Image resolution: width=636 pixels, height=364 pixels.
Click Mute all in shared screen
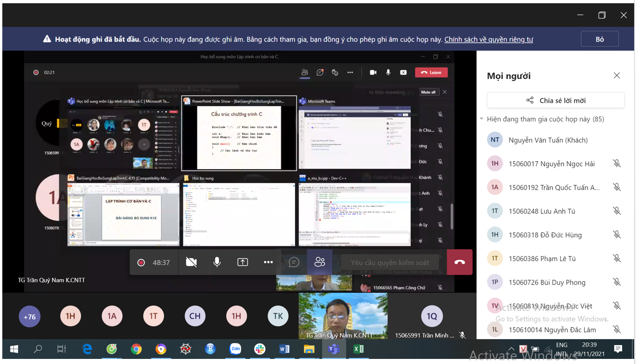click(428, 92)
